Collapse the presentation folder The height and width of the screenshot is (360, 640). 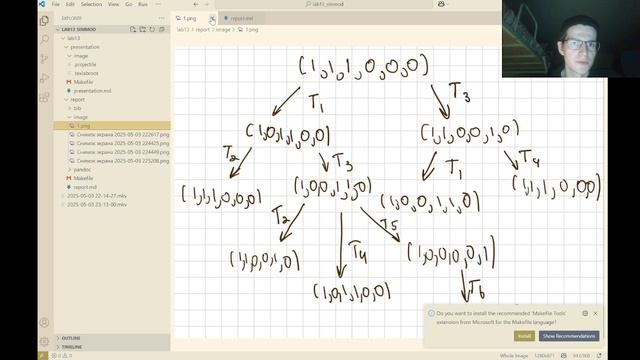tap(112, 47)
